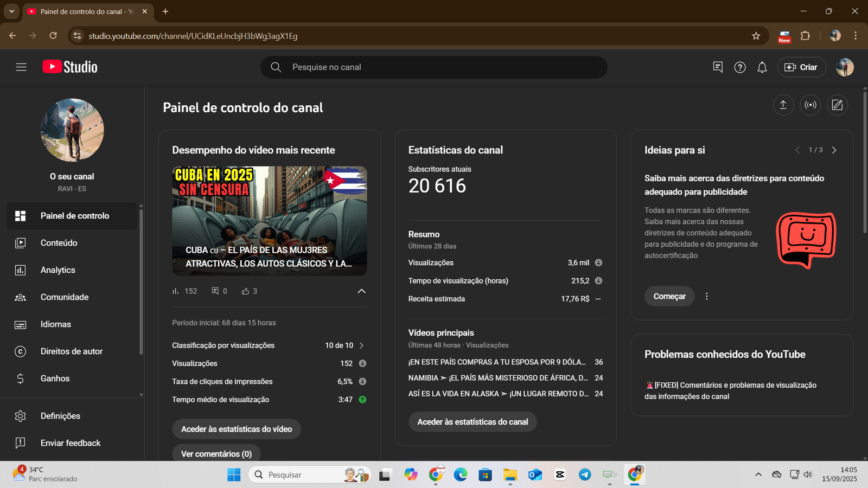Click the comments icon showing 0
The width and height of the screenshot is (868, 488).
tap(215, 291)
